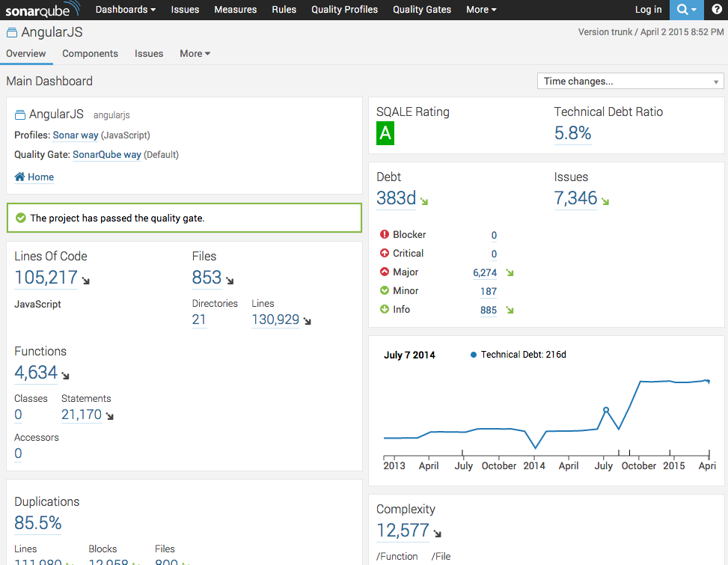Click the green quality gate checkmark icon
Viewport: 728px width, 565px height.
coord(20,219)
